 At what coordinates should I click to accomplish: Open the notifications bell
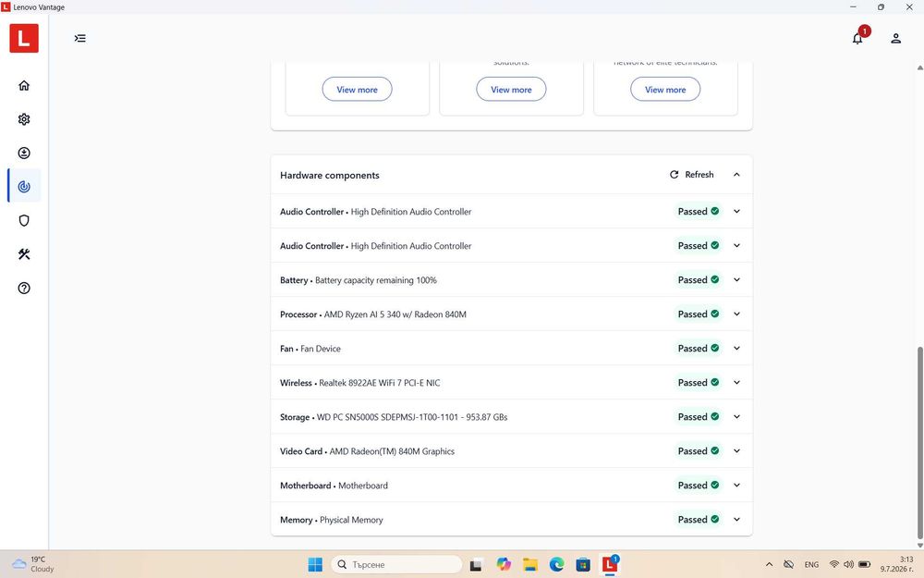[858, 38]
